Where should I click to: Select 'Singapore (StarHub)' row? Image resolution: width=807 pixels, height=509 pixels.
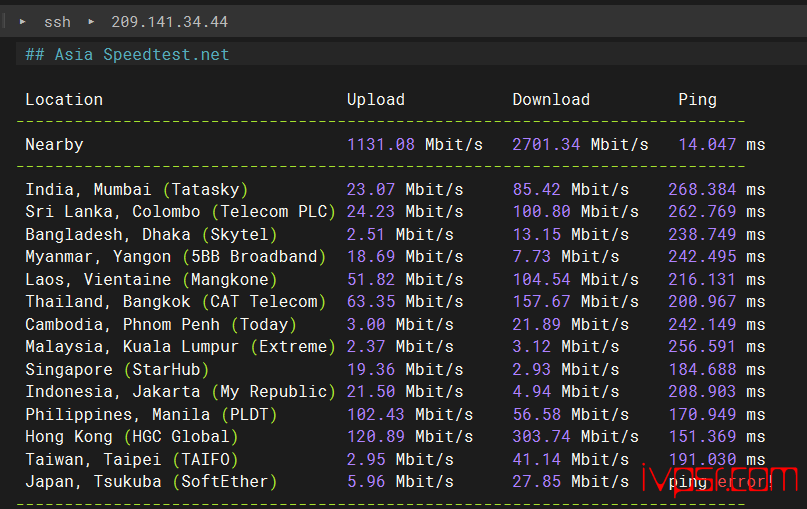click(x=117, y=370)
